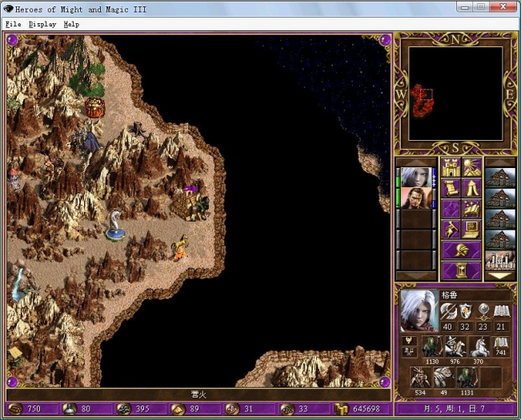Screen dimensions: 521x420
Task: Click the date display 月:5, 周:1, 日:7
Action: point(455,409)
